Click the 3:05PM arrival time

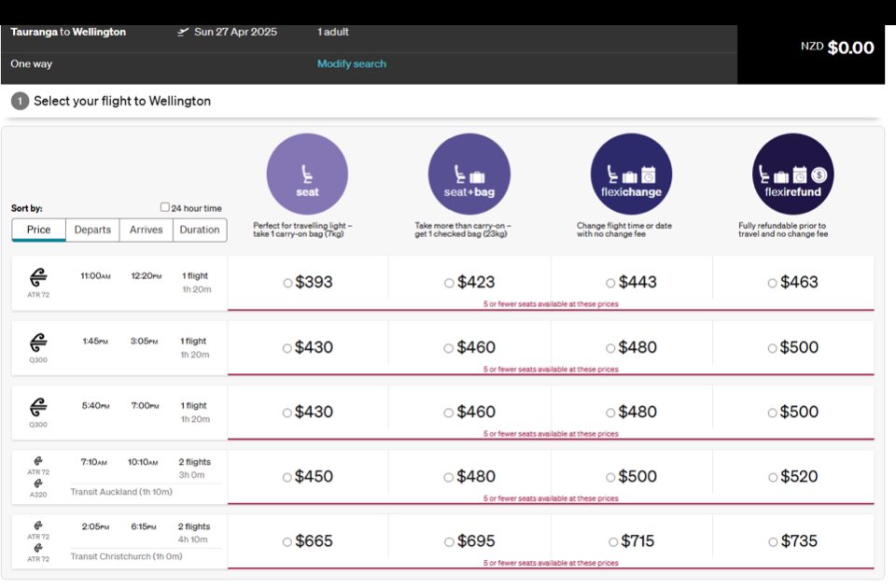coord(144,342)
